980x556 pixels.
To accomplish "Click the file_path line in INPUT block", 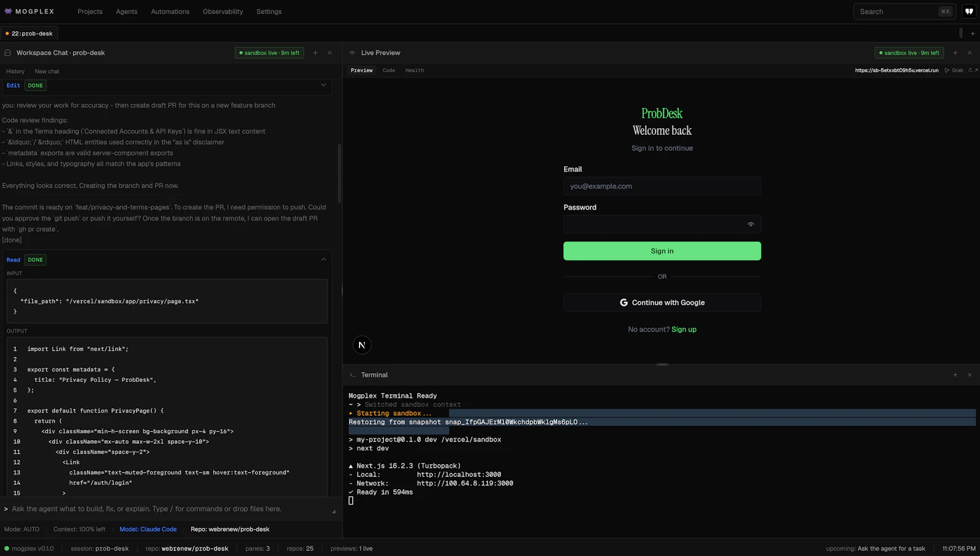I will coord(109,301).
